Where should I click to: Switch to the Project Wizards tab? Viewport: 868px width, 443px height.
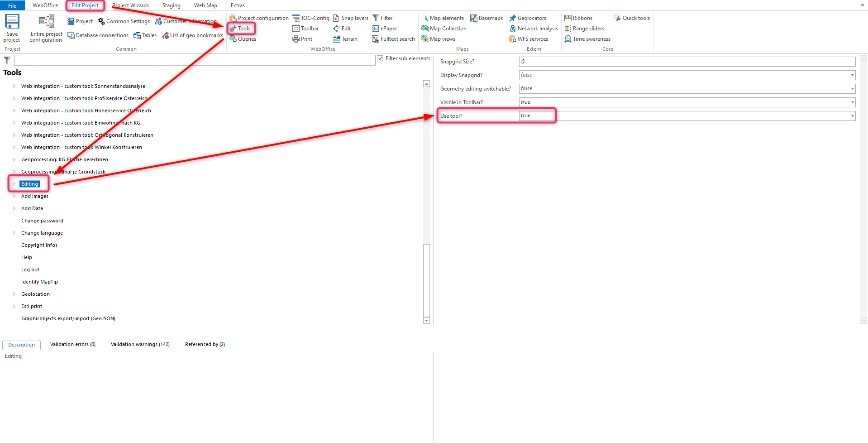pyautogui.click(x=130, y=5)
